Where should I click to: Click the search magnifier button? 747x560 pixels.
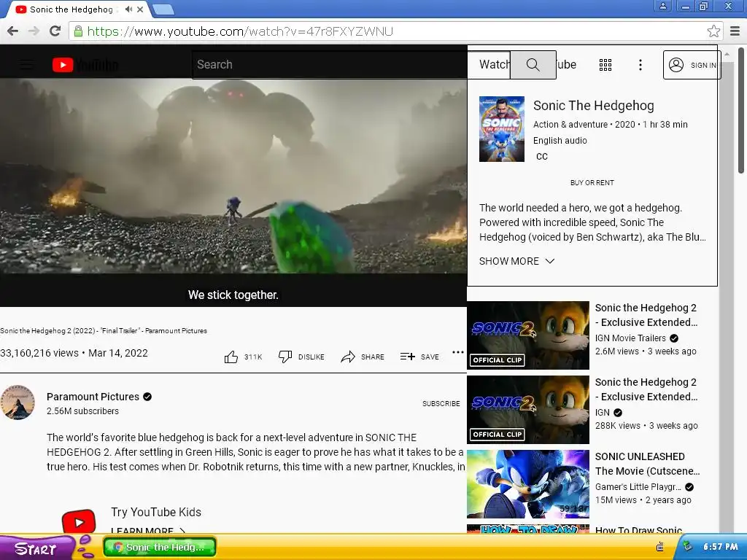click(x=533, y=65)
